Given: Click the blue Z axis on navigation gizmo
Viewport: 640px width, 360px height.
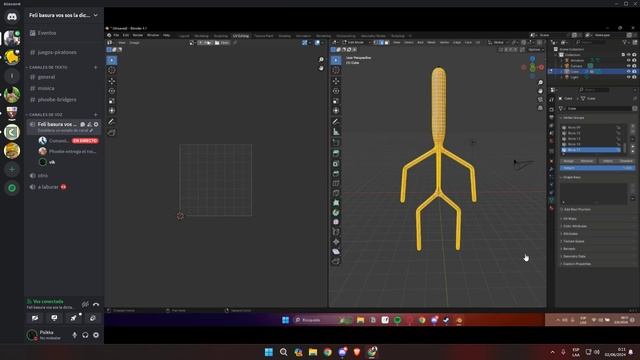Looking at the screenshot, I should click(533, 59).
